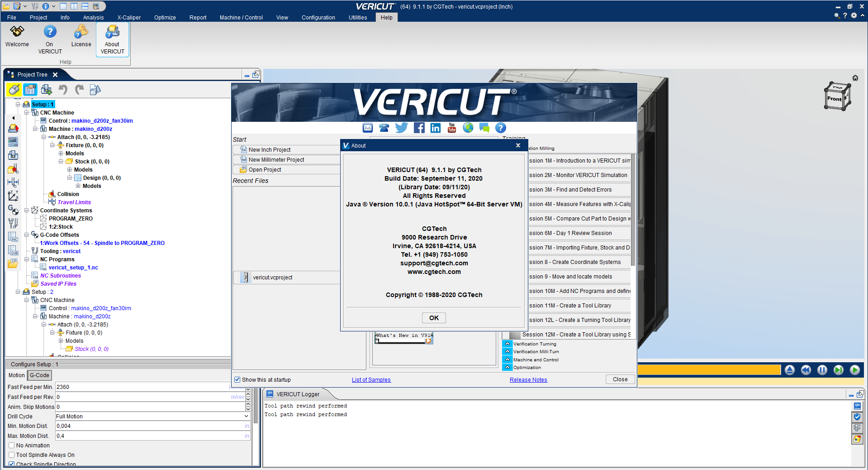Screen dimensions: 868x470
Task: Click the orange simulation progress bar
Action: tap(709, 370)
